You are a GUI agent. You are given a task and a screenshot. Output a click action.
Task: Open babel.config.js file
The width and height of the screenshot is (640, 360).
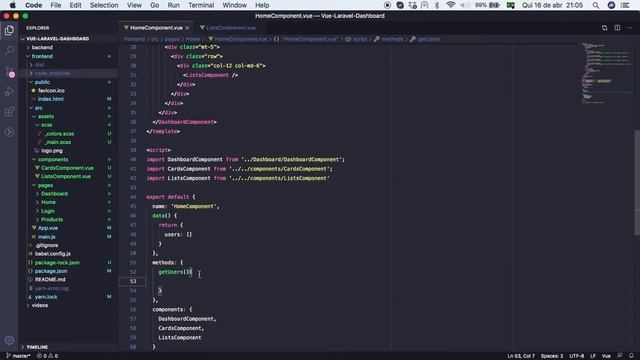click(53, 253)
